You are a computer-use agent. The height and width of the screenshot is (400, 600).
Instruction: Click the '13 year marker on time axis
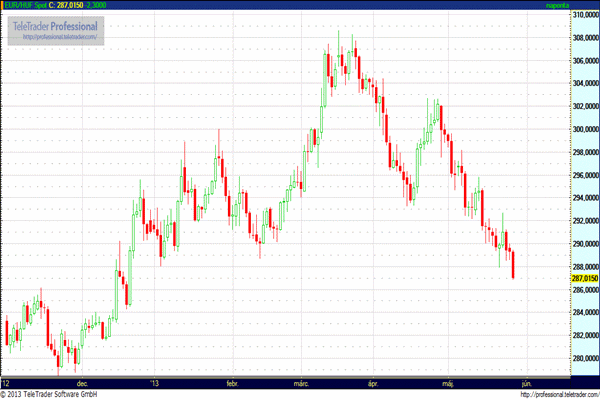154,382
